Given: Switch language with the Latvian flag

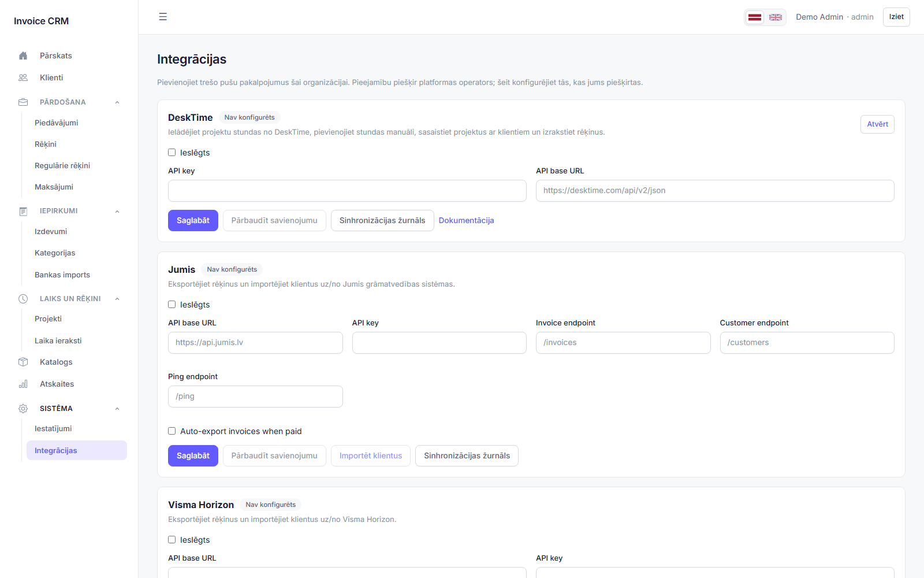Looking at the screenshot, I should 755,17.
